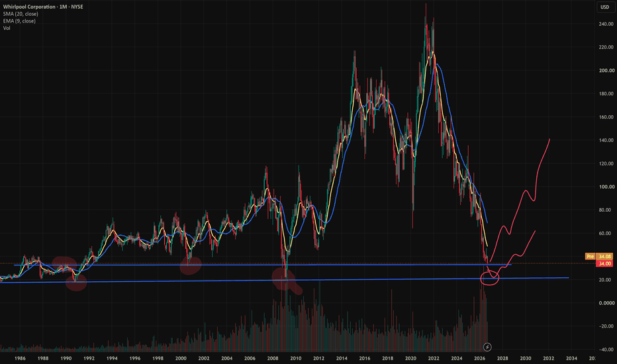Select the red ellipse highlight at 1991 low
Viewport: 617px width, 364px height.
[x=76, y=283]
